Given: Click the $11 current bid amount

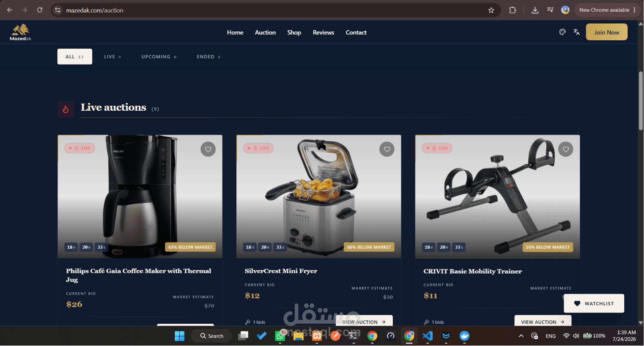Looking at the screenshot, I should point(431,296).
